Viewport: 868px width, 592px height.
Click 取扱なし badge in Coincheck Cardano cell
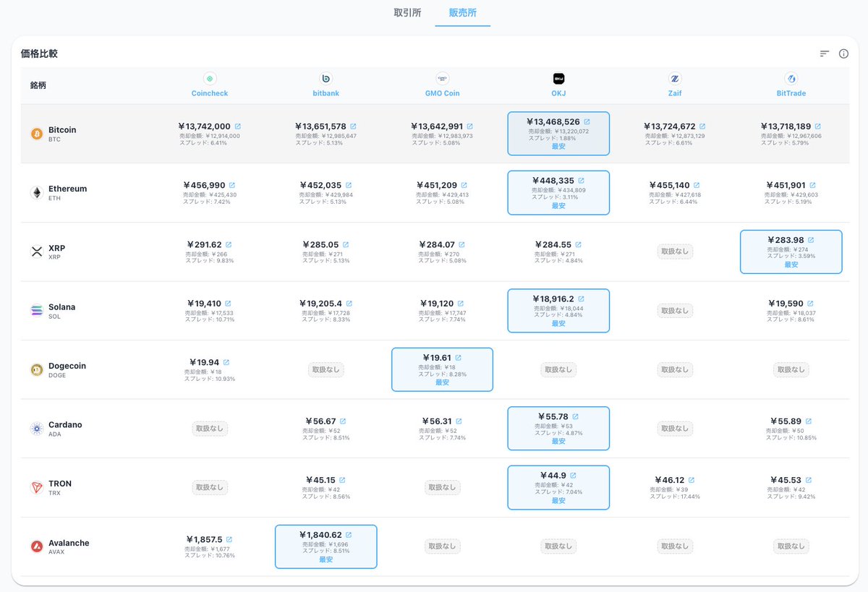tap(210, 429)
